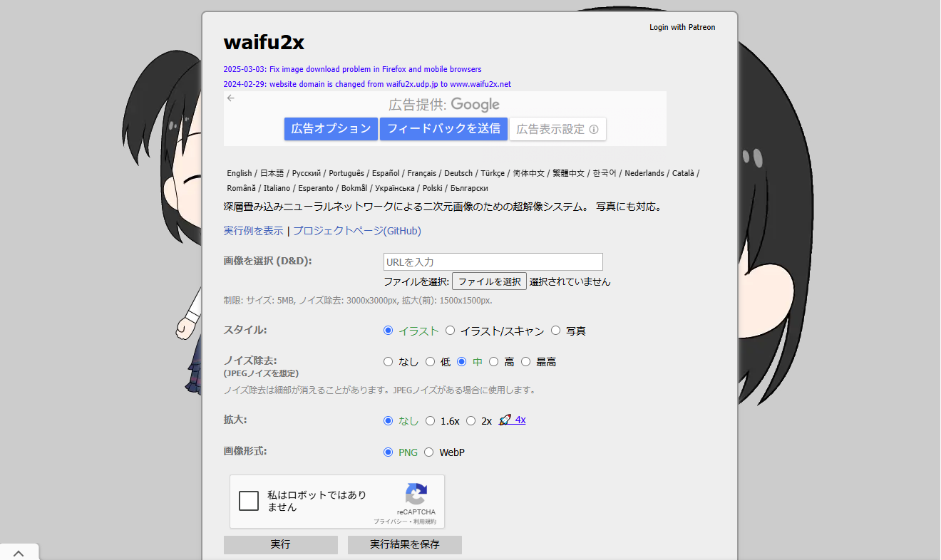
Task: Set noise reduction to なし
Action: coord(388,362)
